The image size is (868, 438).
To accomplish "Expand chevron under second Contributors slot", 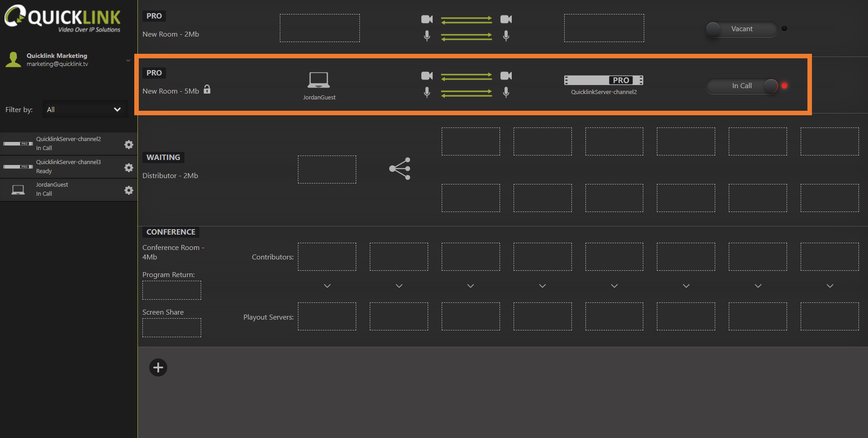I will click(x=399, y=286).
